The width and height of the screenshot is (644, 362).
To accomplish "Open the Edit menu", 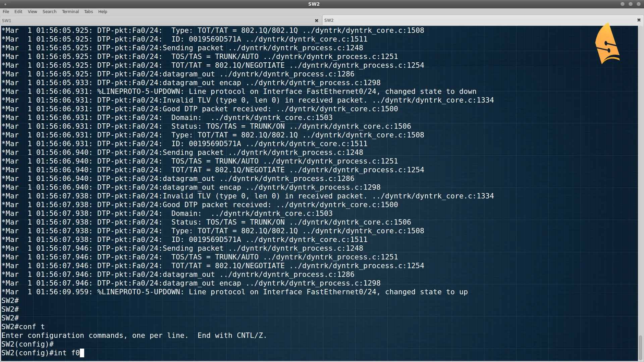I will click(18, 11).
